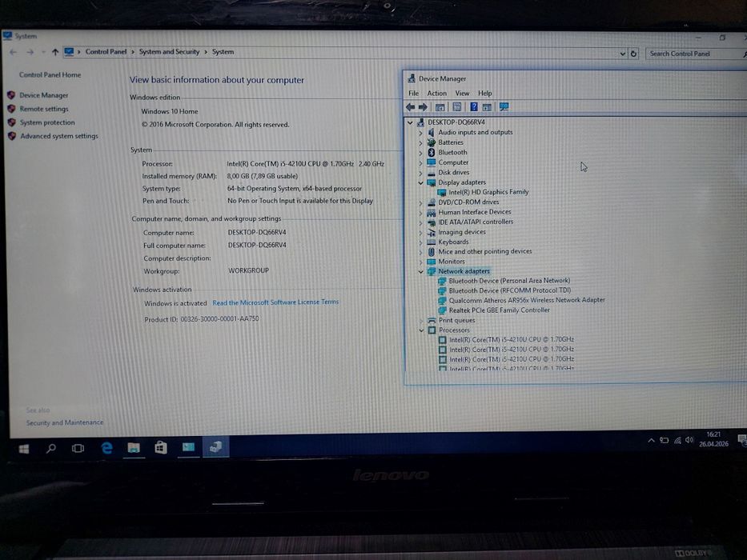Open Task View on the taskbar
Image resolution: width=747 pixels, height=560 pixels.
pos(78,448)
